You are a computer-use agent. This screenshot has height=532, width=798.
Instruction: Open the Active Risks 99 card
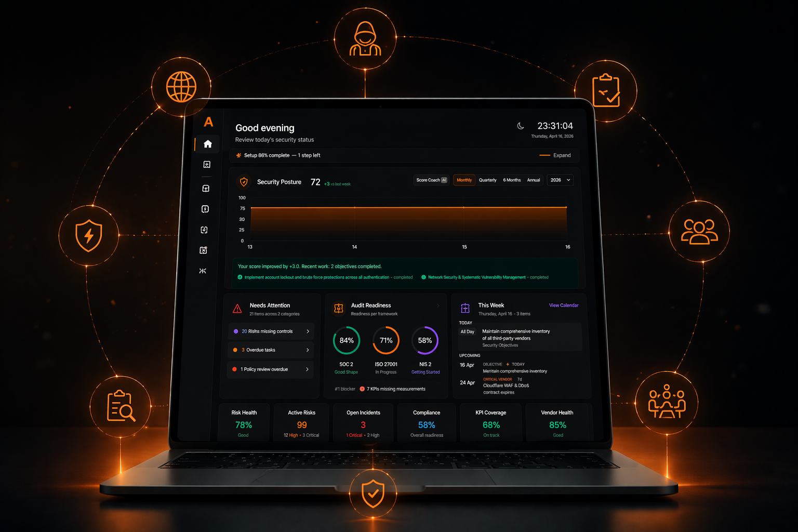pyautogui.click(x=302, y=422)
